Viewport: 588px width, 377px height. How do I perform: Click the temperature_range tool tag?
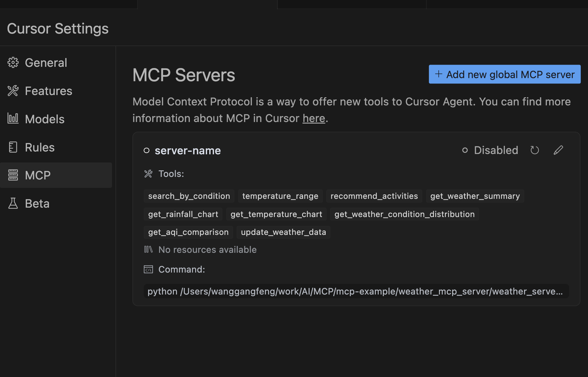[280, 196]
